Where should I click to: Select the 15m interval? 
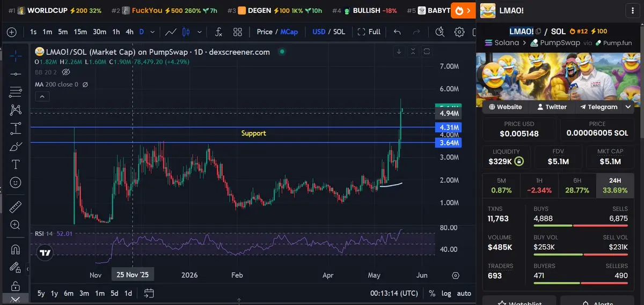pos(80,32)
